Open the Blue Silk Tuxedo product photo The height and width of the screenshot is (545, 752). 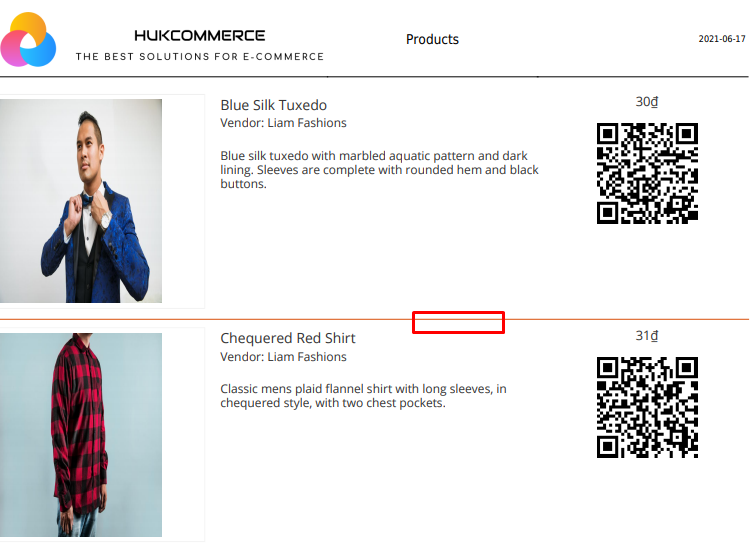[81, 201]
